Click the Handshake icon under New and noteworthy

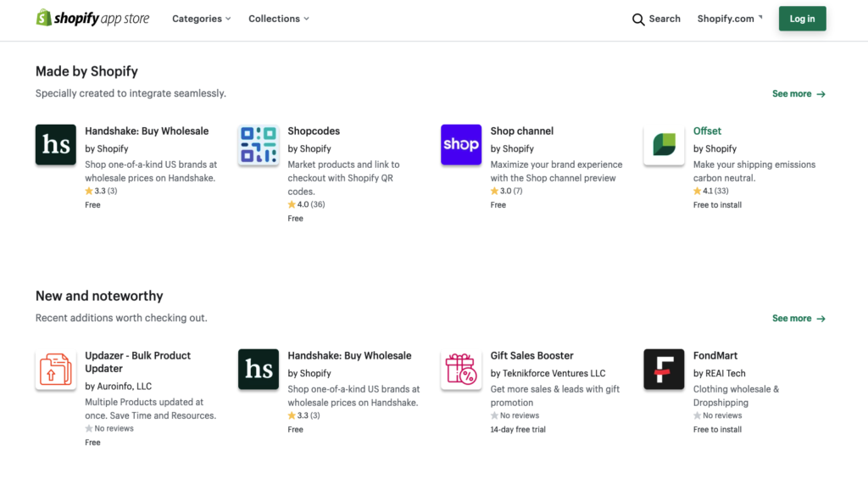pyautogui.click(x=259, y=370)
